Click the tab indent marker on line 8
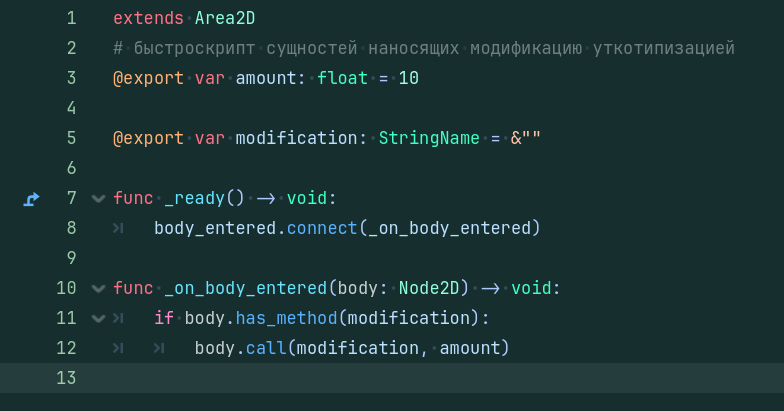This screenshot has height=411, width=784. coord(118,228)
